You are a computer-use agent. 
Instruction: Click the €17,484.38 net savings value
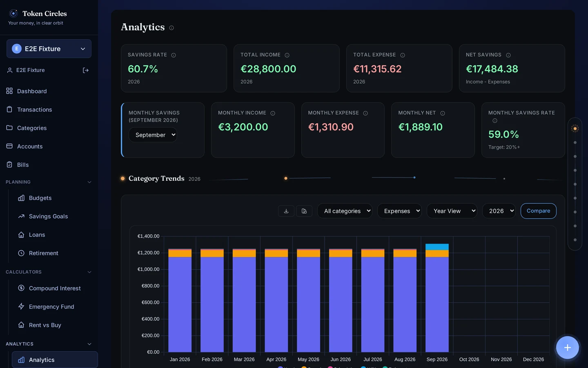point(492,69)
